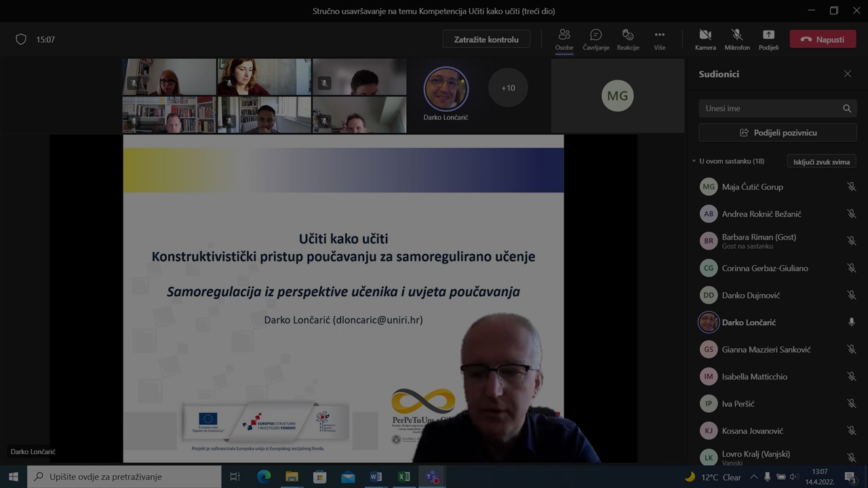The image size is (868, 488).
Task: Open the Reakcije reactions menu
Action: (627, 39)
